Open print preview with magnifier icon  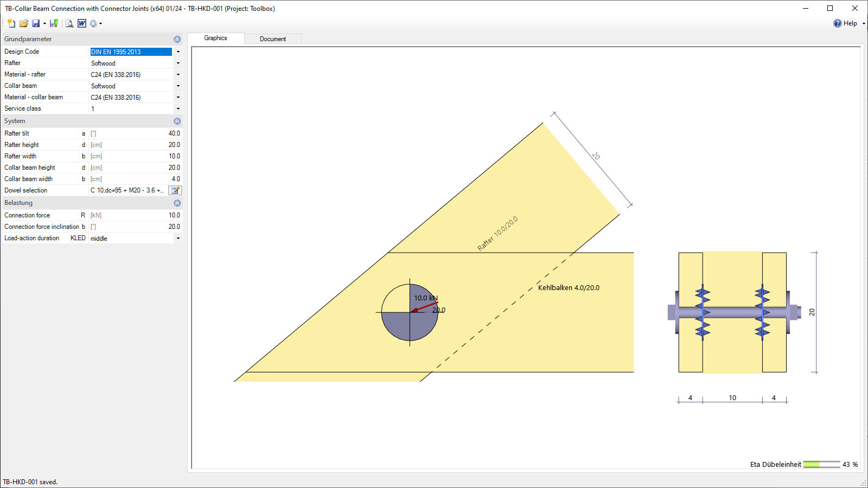click(x=69, y=23)
